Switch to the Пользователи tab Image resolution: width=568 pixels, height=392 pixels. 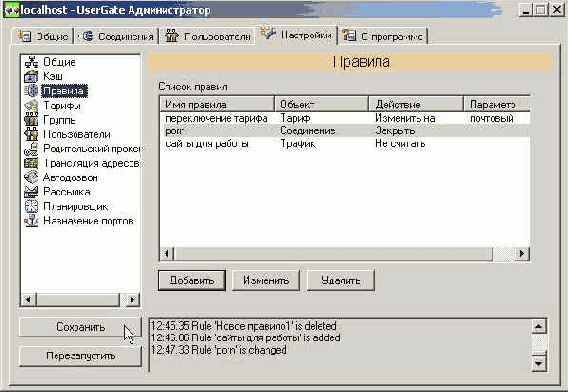click(x=208, y=36)
